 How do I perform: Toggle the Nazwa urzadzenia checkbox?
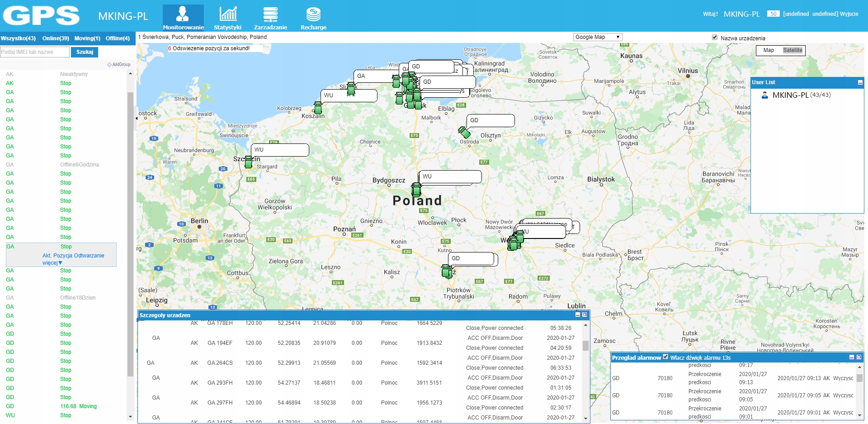click(x=715, y=38)
